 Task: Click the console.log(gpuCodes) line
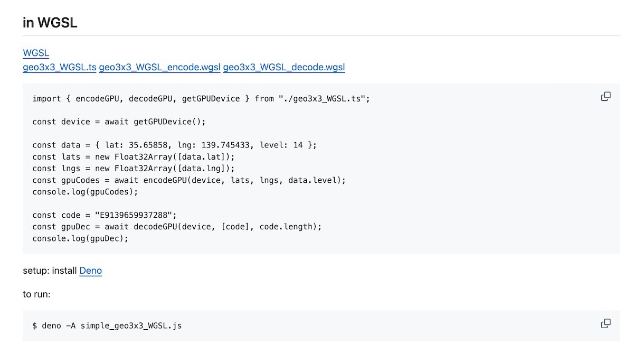(x=85, y=192)
